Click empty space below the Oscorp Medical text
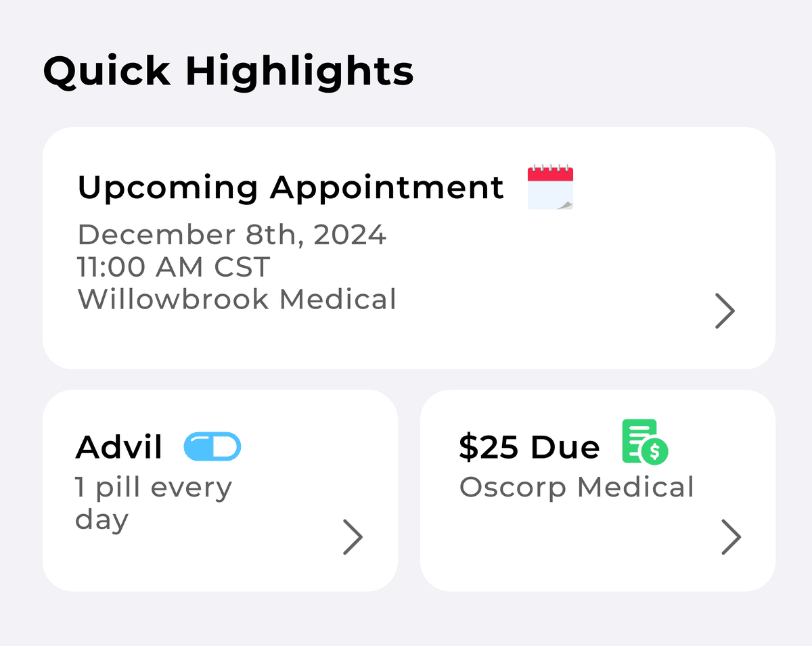 [x=575, y=548]
